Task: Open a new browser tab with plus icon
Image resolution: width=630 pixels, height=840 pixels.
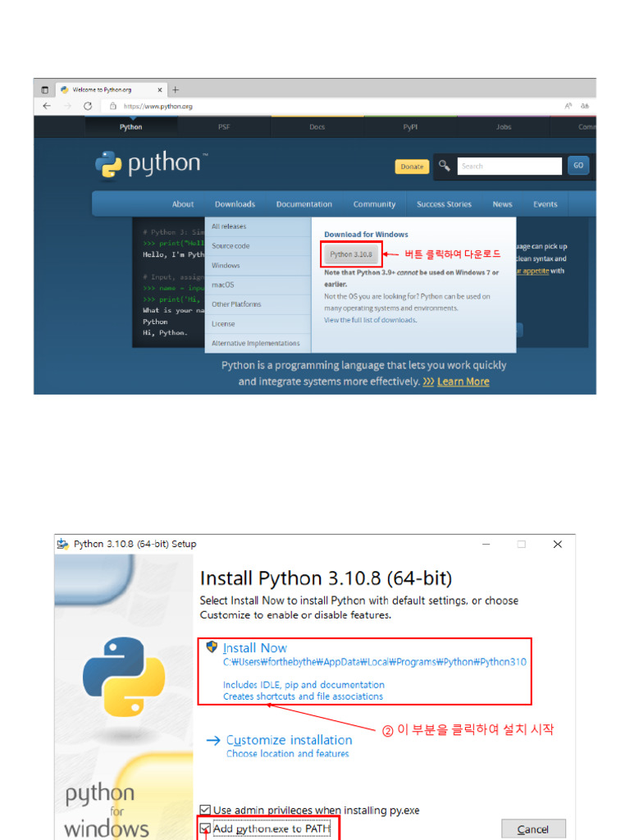Action: pos(176,90)
